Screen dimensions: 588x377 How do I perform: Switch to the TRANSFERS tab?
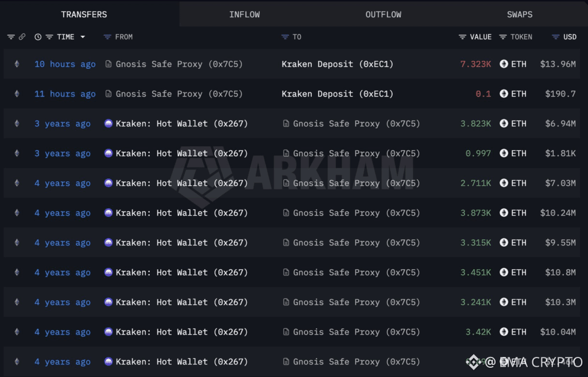tap(84, 14)
